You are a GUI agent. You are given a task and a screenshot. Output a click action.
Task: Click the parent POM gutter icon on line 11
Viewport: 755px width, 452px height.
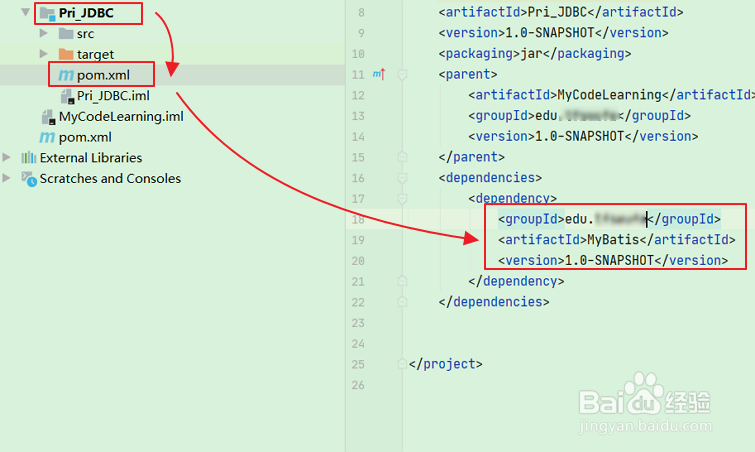pos(379,74)
